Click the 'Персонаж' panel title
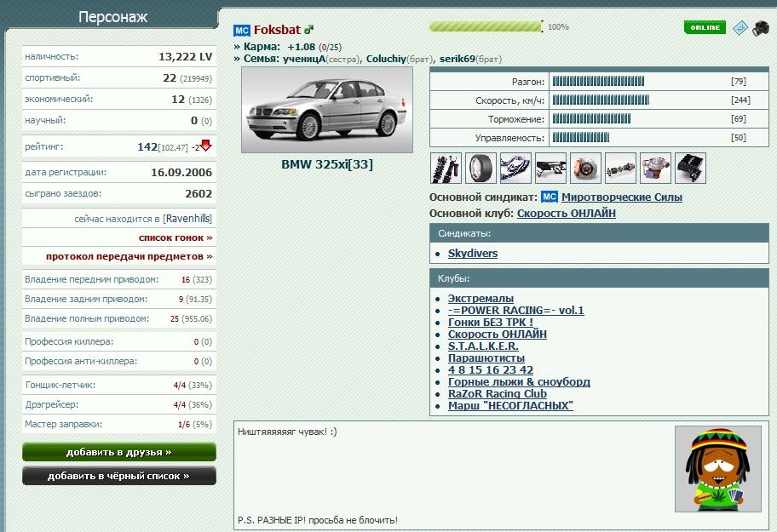This screenshot has width=777, height=532. click(x=112, y=17)
